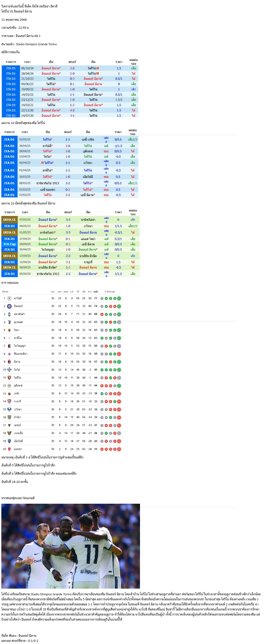Viewport: 264px width, 644px height.
Task: Click the Verona crest in rank 15
Action: [9, 409]
